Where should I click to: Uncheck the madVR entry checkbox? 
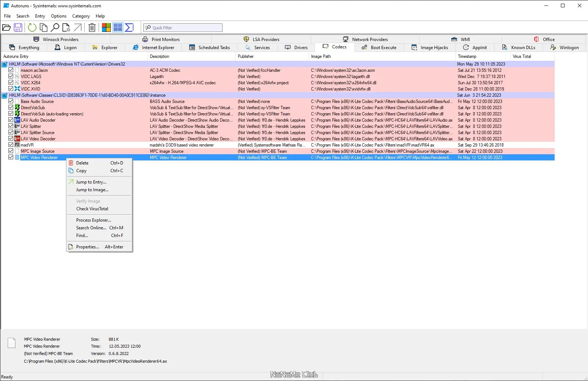11,145
